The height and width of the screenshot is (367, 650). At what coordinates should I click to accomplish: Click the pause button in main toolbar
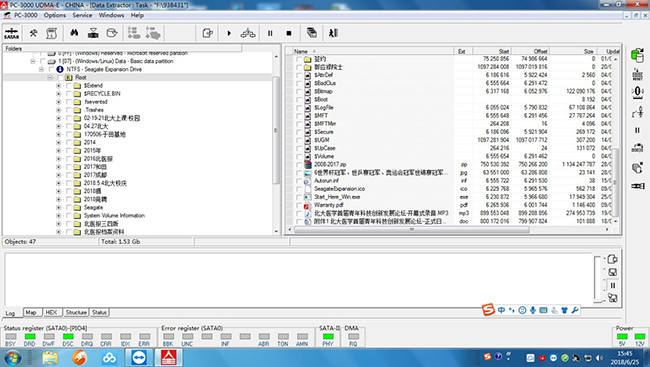tap(270, 33)
